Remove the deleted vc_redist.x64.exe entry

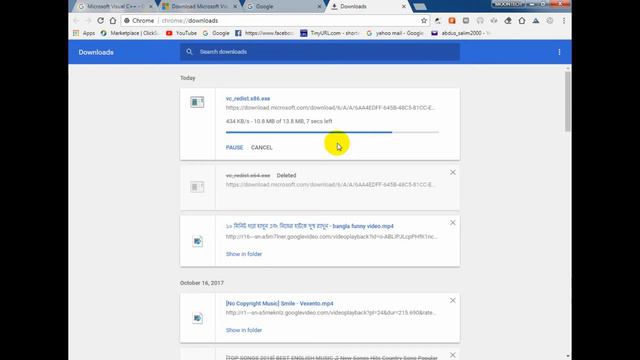point(453,173)
